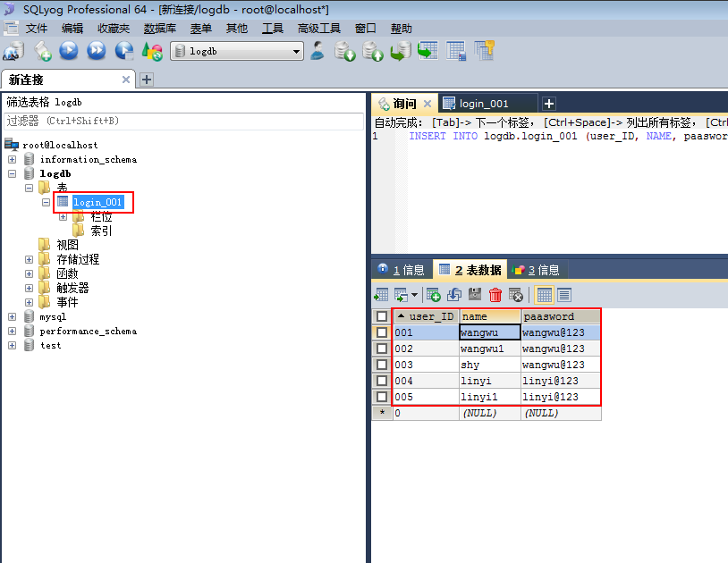Check the row checkbox for user_ID 003
Viewport: 728px width, 563px height.
point(382,365)
